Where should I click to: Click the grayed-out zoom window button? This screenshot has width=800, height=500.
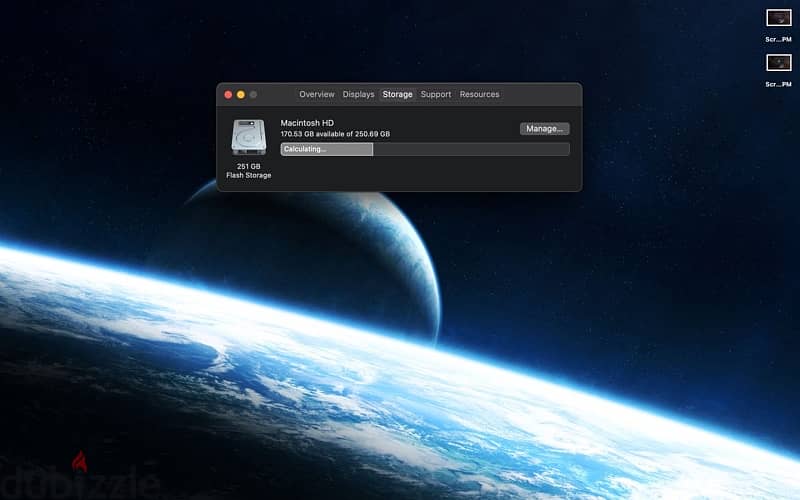[253, 94]
